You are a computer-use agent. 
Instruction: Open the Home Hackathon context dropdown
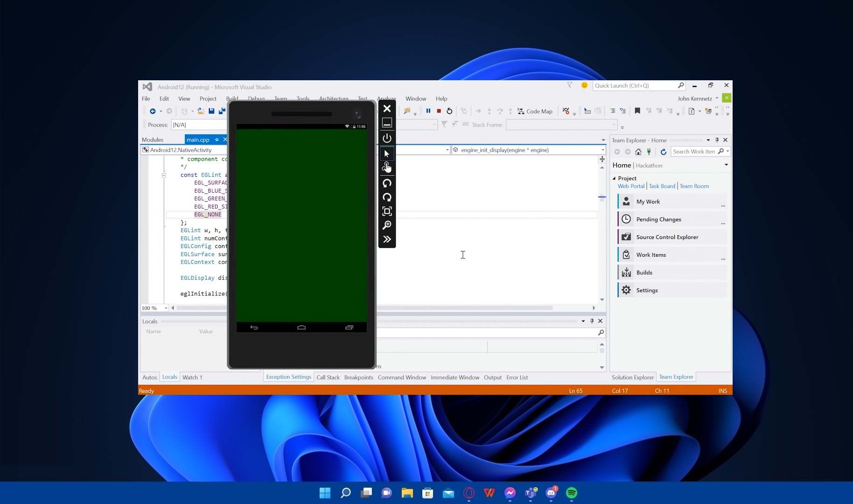coord(726,165)
